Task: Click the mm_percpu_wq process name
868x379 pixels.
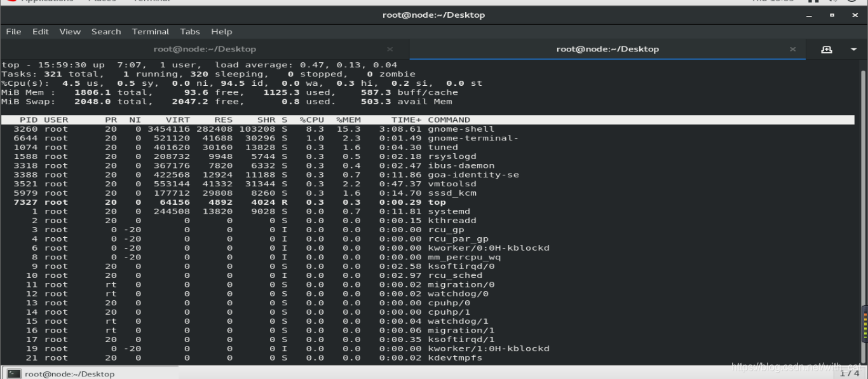Action: 465,258
